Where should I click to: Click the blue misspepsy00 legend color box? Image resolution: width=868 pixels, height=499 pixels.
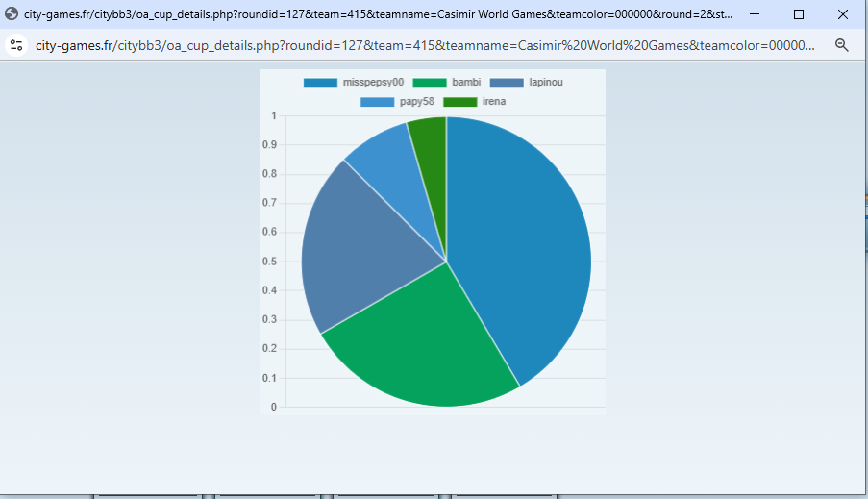[x=320, y=83]
